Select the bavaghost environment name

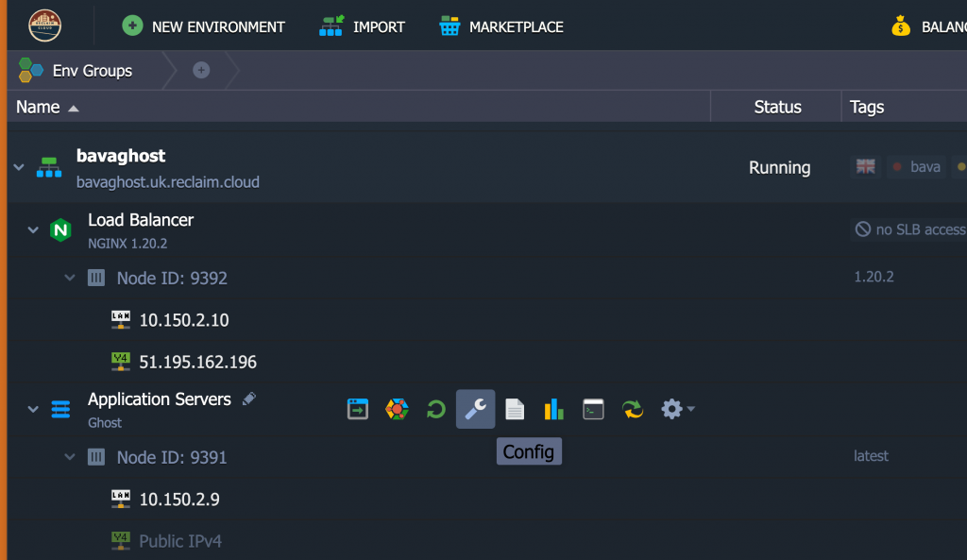(121, 156)
